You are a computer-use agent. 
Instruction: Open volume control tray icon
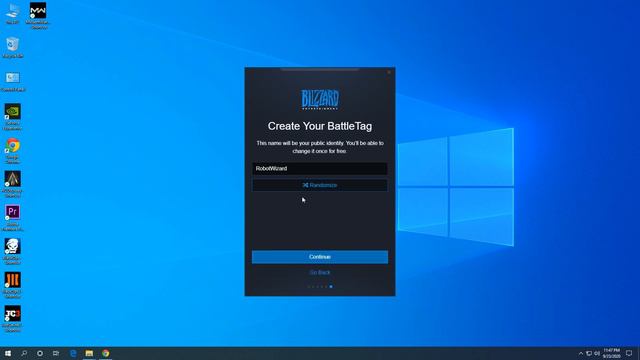point(597,353)
